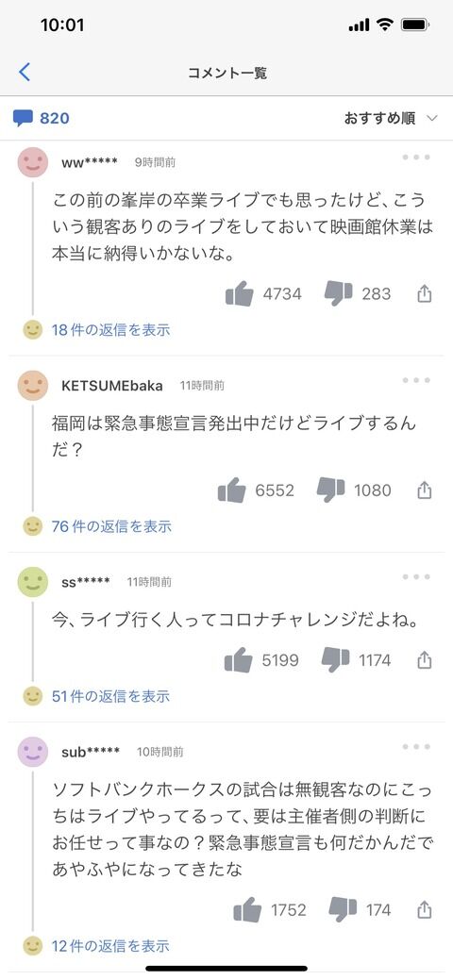Show 12件の返信を表示 replies link
The image size is (453, 980).
[110, 946]
